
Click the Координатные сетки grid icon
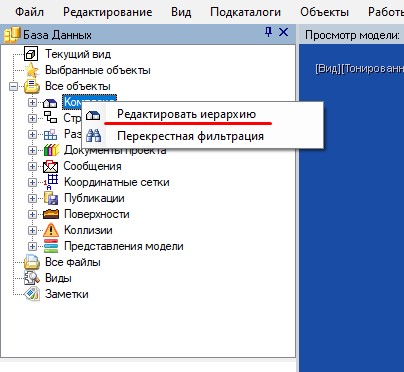(x=51, y=182)
